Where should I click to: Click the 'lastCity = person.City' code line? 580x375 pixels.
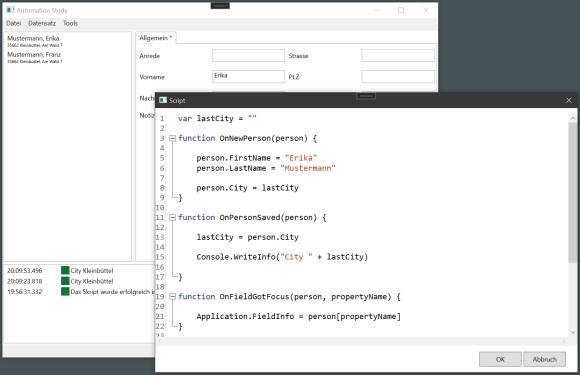pos(247,237)
